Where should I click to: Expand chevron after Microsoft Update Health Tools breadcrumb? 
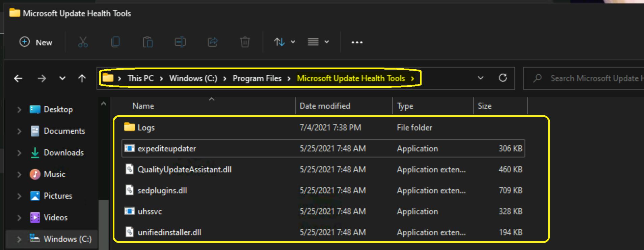click(x=412, y=79)
